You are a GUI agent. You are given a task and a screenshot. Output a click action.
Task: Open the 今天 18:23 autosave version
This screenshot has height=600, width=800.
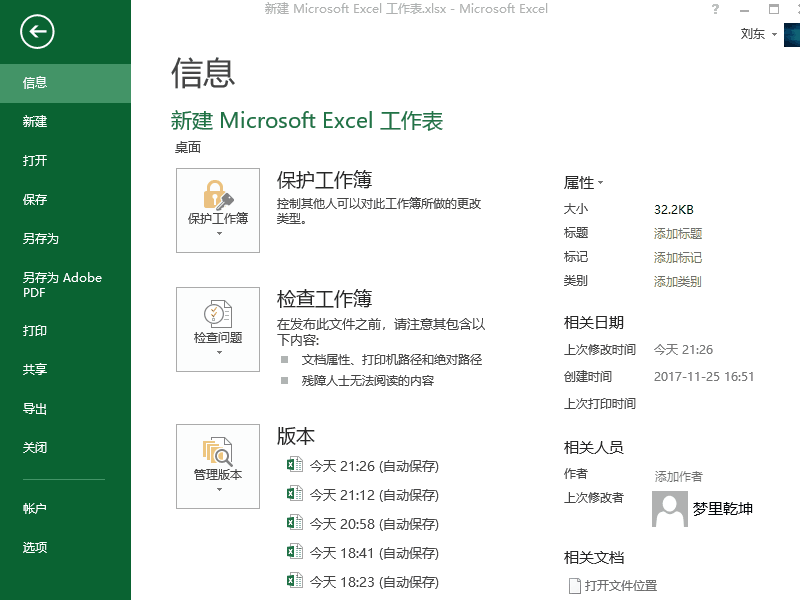point(374,582)
